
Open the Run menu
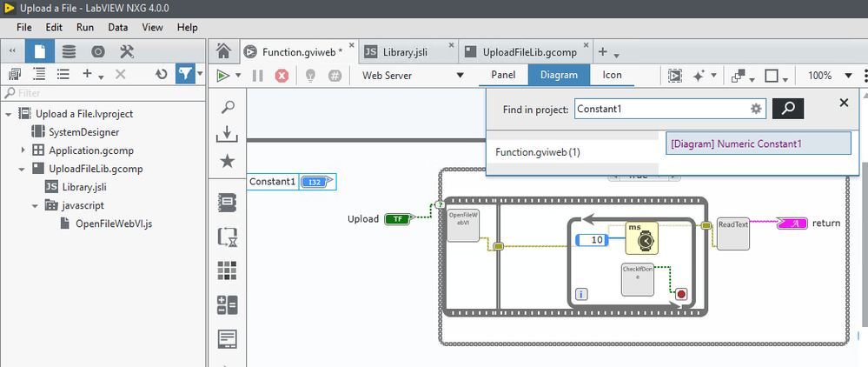coord(85,27)
